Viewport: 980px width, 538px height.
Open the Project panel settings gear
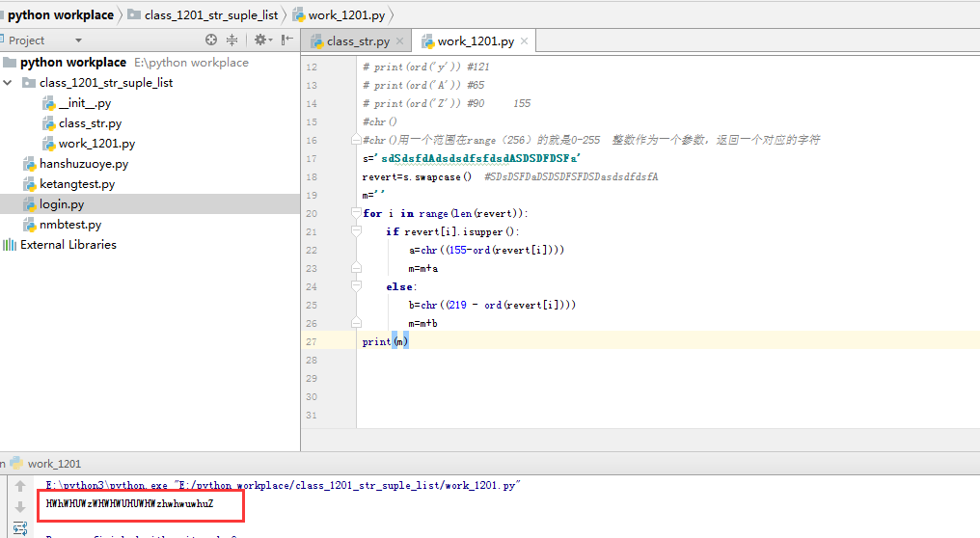tap(259, 40)
